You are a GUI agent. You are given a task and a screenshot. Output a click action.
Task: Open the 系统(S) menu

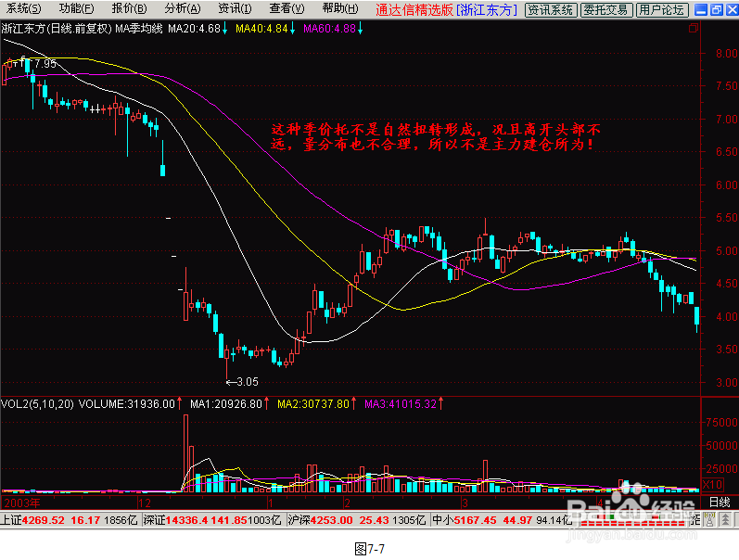(23, 9)
